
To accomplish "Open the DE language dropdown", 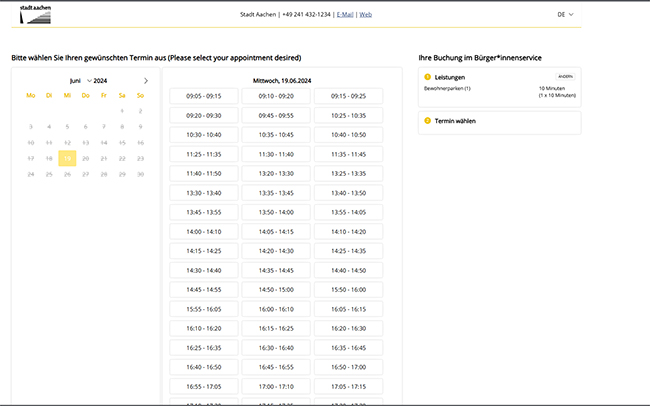I will [566, 15].
